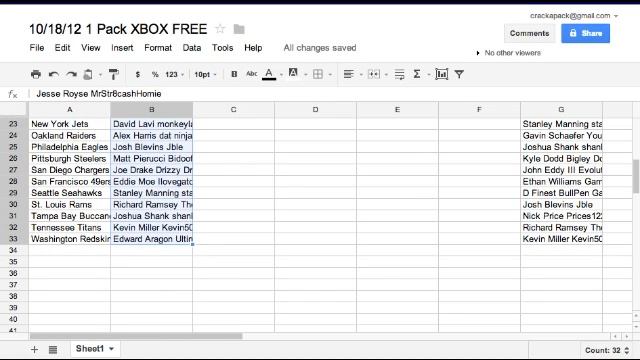Viewport: 640px width, 360px height.
Task: Open the sigma Functions icon
Action: [x=417, y=74]
